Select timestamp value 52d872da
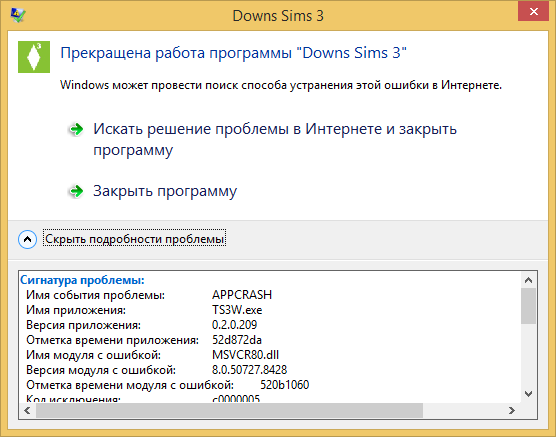The width and height of the screenshot is (556, 437). 237,340
